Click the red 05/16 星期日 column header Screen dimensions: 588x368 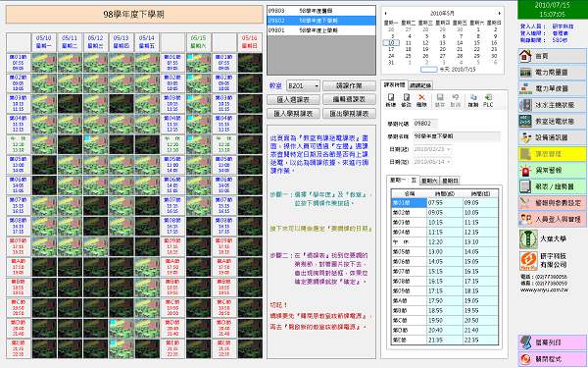coord(249,42)
